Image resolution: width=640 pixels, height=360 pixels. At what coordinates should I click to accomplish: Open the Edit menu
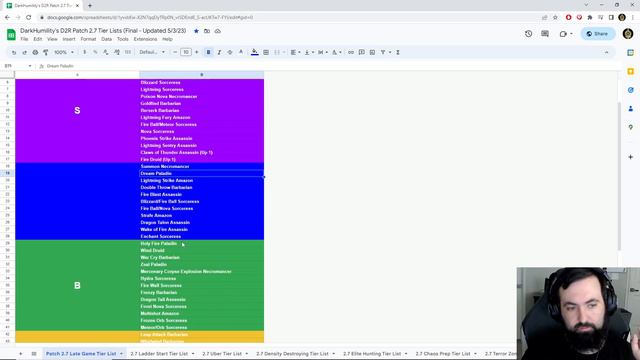[x=38, y=39]
